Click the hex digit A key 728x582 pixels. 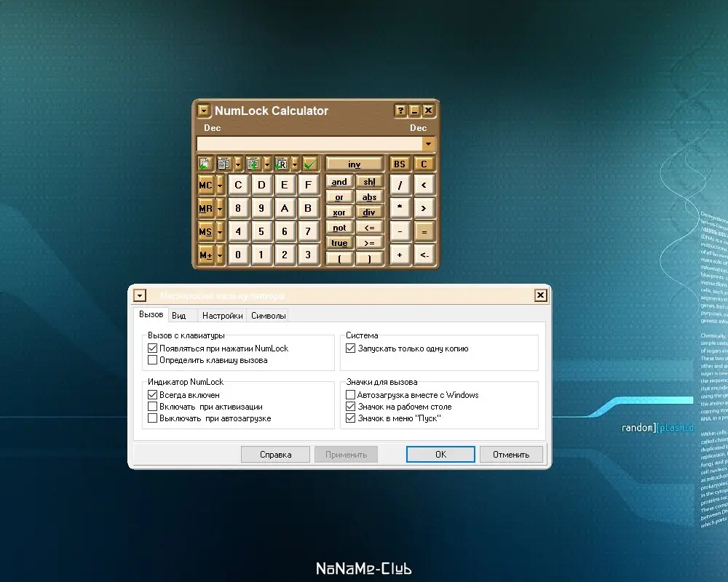point(285,208)
